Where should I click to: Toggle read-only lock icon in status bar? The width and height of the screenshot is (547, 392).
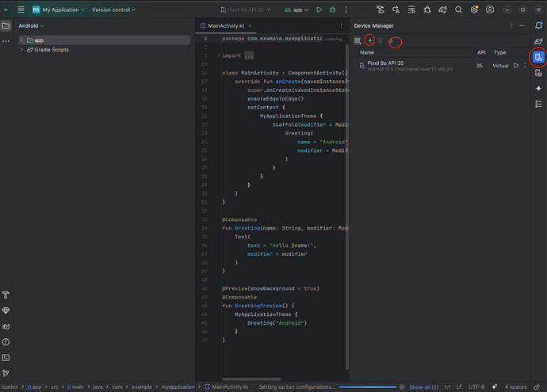click(x=537, y=387)
